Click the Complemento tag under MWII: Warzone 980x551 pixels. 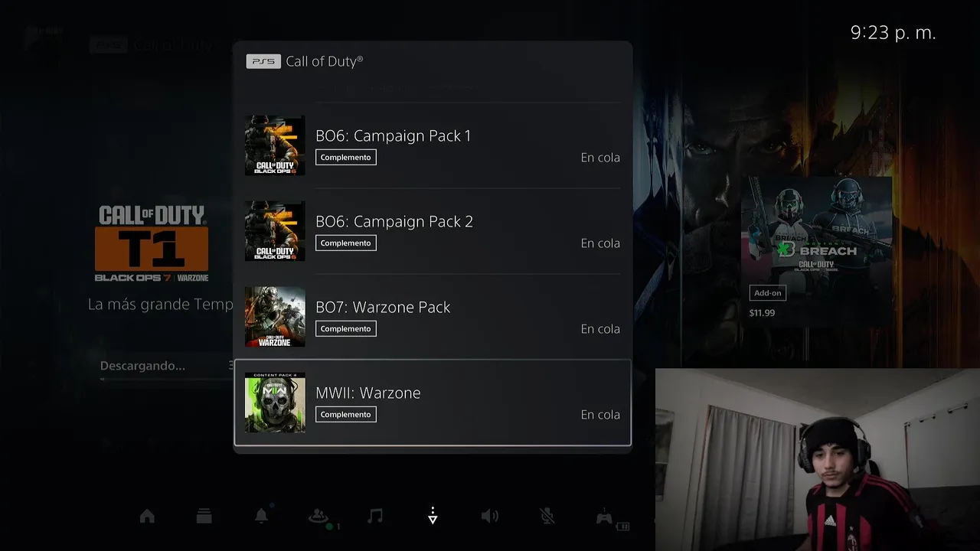346,415
